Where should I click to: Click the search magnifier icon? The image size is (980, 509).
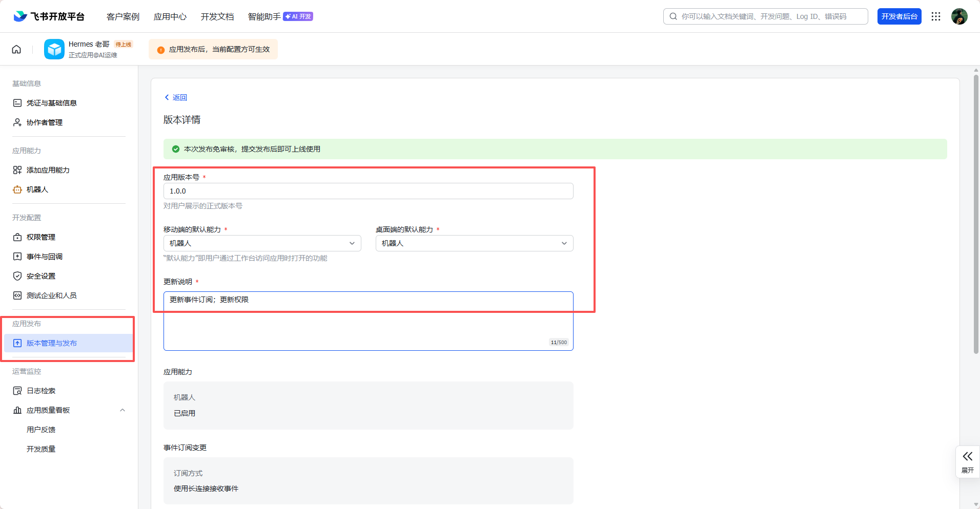pyautogui.click(x=673, y=16)
